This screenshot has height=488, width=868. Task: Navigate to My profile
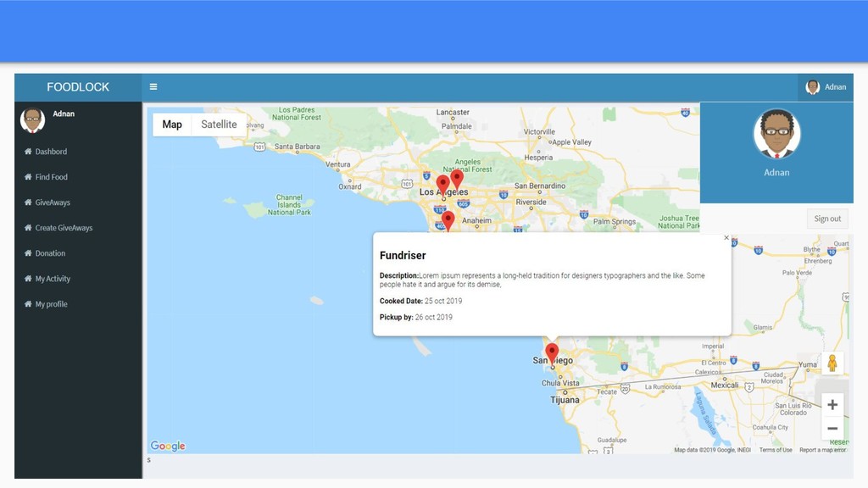51,304
